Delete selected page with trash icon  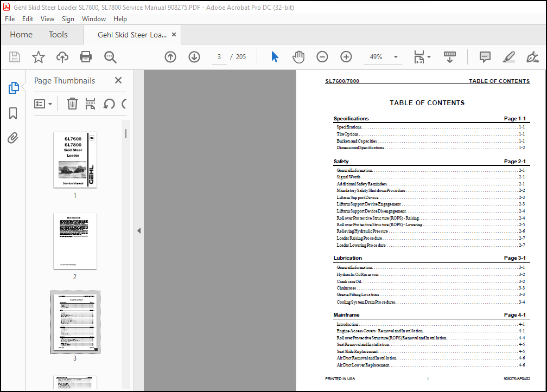click(x=72, y=104)
